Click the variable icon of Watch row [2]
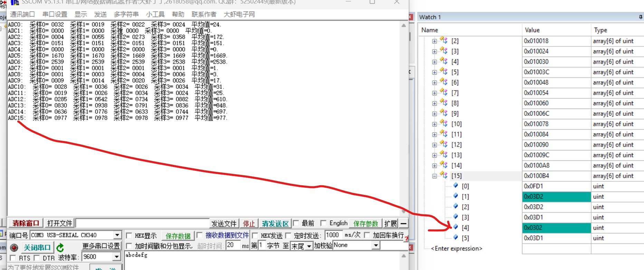The height and width of the screenshot is (270, 644). (x=444, y=40)
